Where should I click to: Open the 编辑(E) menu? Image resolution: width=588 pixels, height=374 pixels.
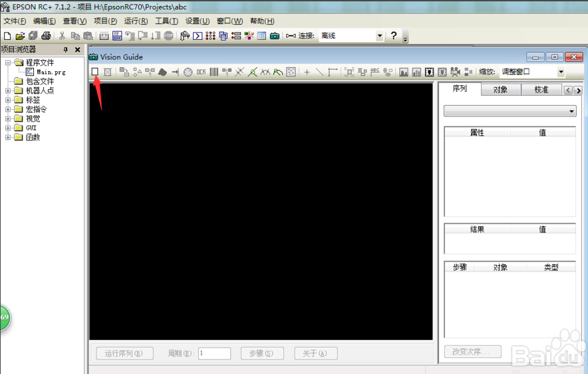click(45, 21)
